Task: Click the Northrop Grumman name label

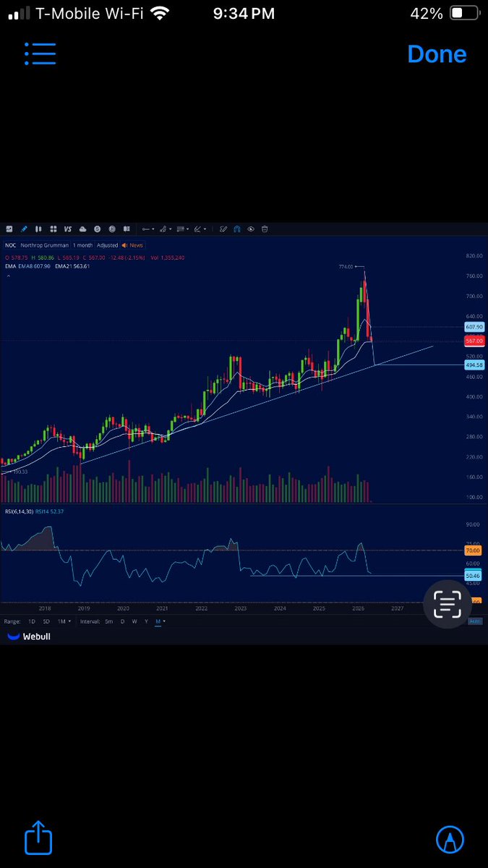Action: 46,245
